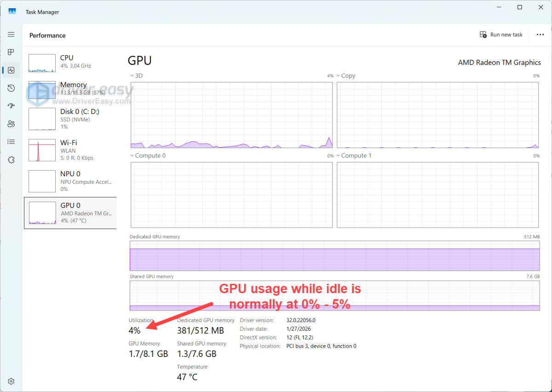
Task: Click the 1.7/8.1 GB GPU Memory value
Action: [x=148, y=354]
